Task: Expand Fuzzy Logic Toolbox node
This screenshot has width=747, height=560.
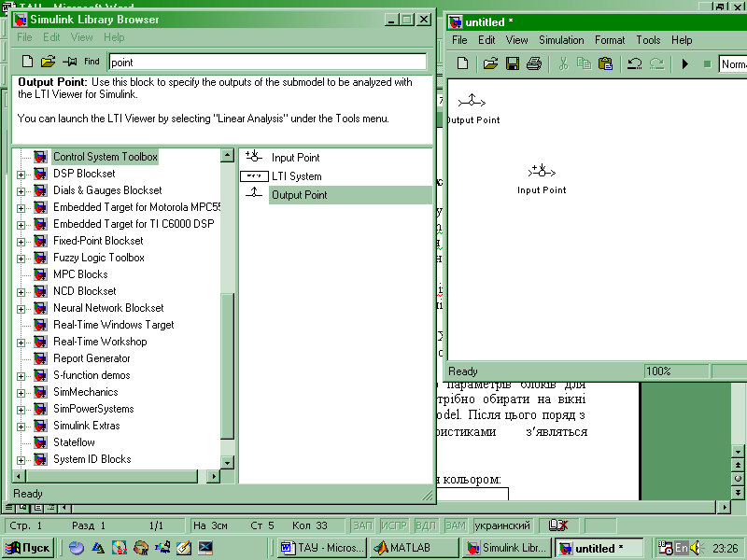Action: tap(21, 259)
